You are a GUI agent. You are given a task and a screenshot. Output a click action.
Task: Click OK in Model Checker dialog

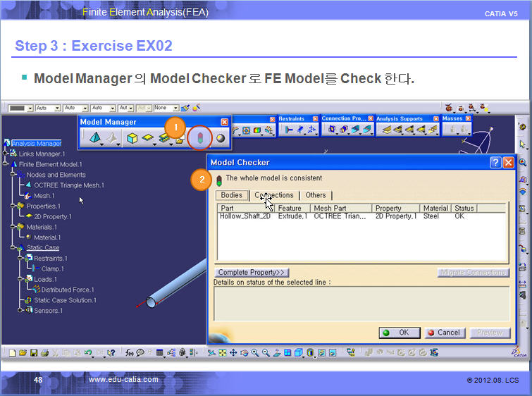tap(396, 333)
